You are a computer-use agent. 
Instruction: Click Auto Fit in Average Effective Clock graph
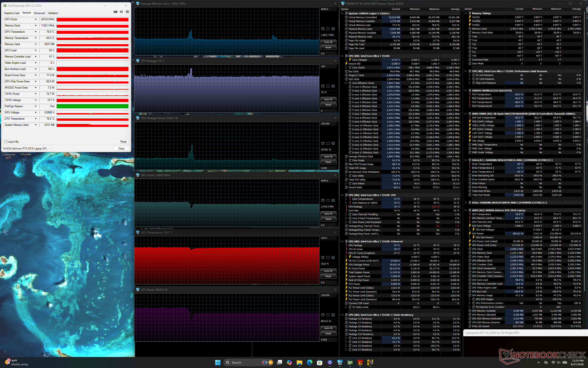click(x=328, y=42)
